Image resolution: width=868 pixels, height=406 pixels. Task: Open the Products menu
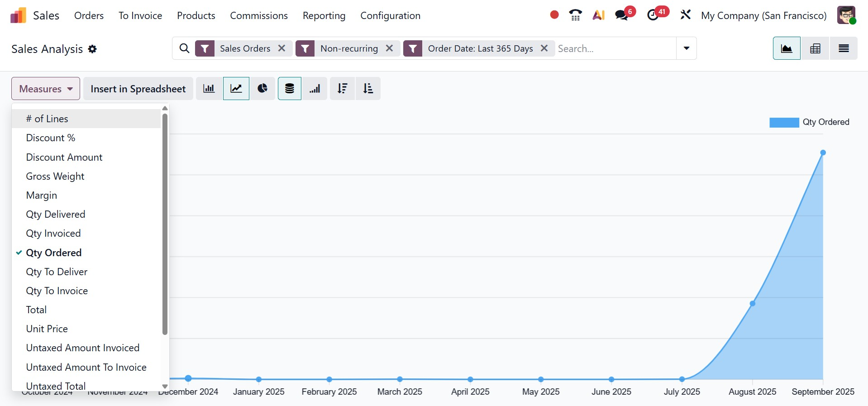tap(196, 15)
